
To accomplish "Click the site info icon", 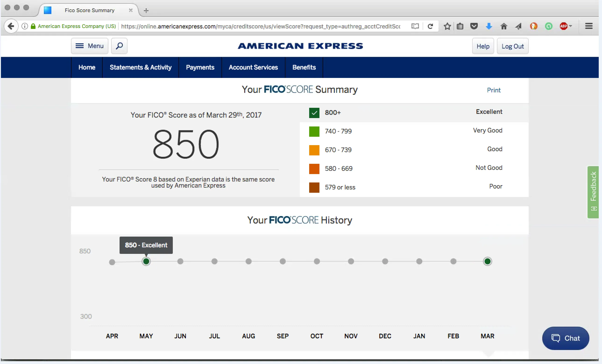I will pos(25,26).
